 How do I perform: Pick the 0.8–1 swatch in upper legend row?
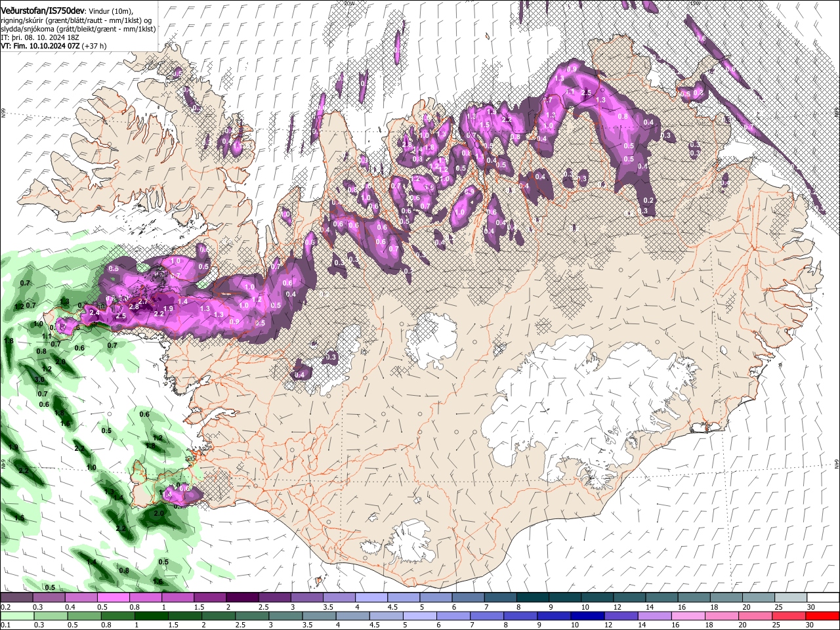coord(146,598)
